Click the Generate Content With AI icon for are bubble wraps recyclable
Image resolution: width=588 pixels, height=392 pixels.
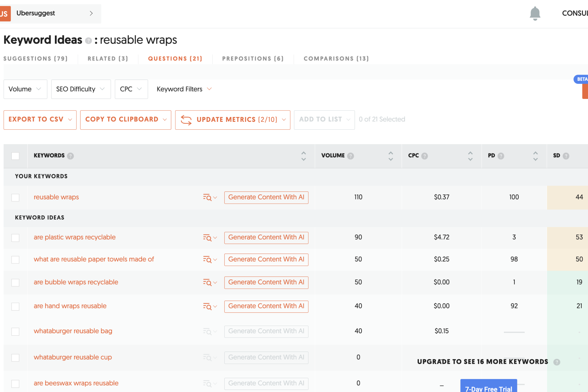266,282
